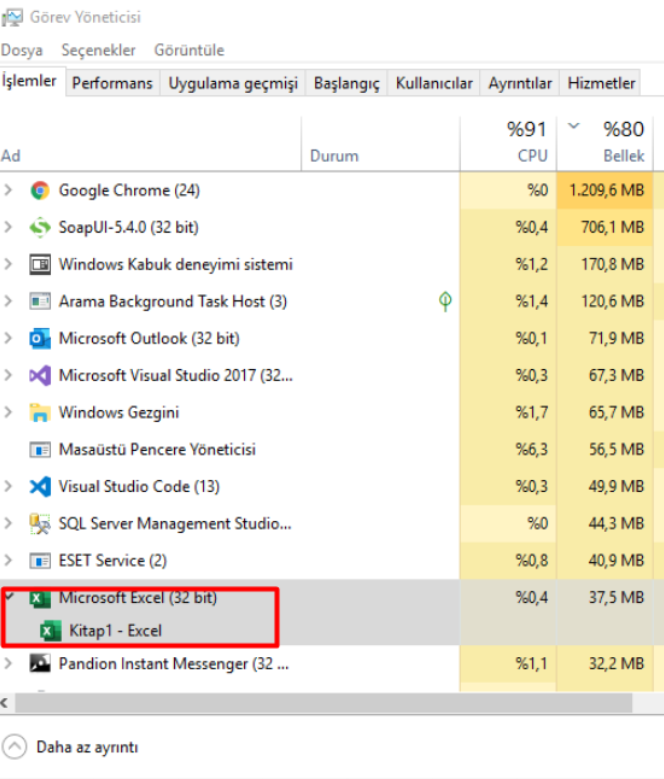Click the 120,6 MB memory value
Image resolution: width=664 pixels, height=779 pixels.
[x=613, y=302]
